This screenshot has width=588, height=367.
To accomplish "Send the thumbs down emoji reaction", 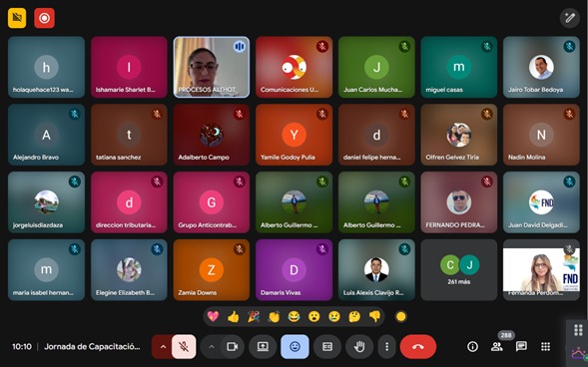I will 374,317.
